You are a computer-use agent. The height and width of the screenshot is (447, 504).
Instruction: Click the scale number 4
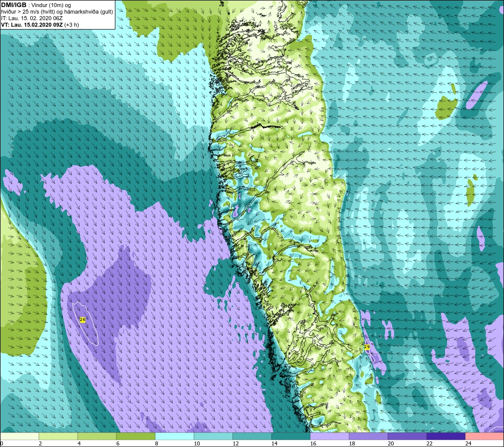coord(79,444)
